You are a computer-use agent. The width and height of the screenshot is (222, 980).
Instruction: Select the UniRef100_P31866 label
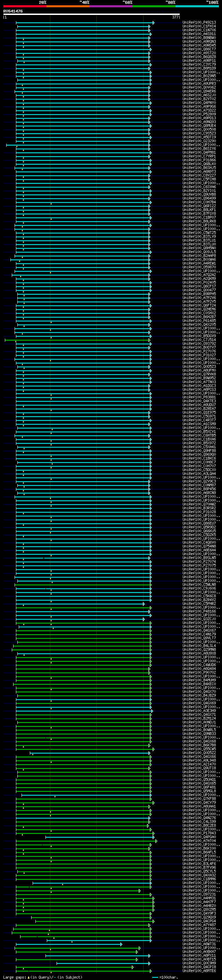[x=199, y=160]
